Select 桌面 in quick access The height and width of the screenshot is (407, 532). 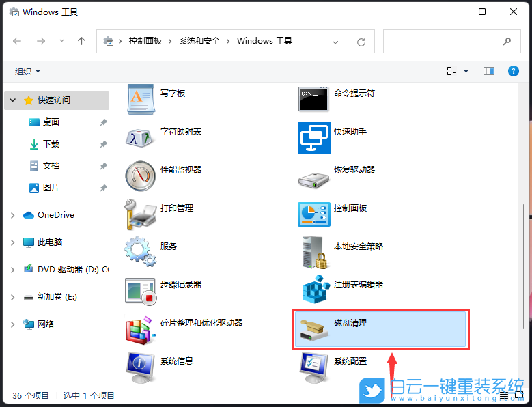51,122
